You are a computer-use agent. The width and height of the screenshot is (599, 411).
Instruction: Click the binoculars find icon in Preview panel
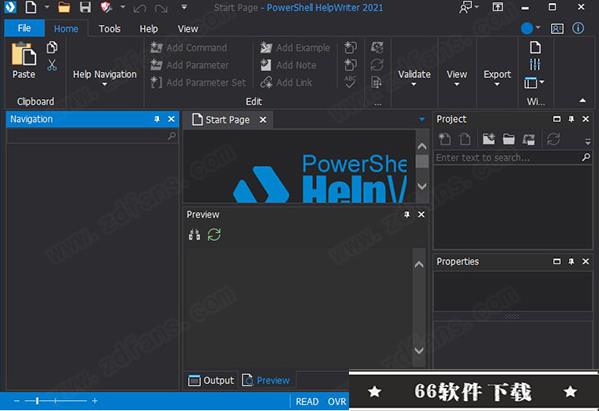[194, 235]
